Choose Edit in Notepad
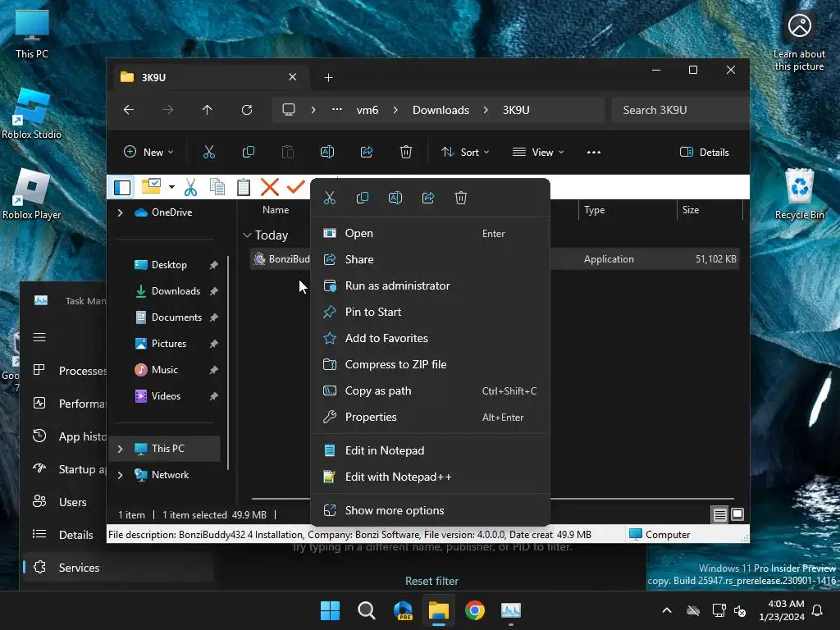The image size is (840, 630). [x=430, y=450]
